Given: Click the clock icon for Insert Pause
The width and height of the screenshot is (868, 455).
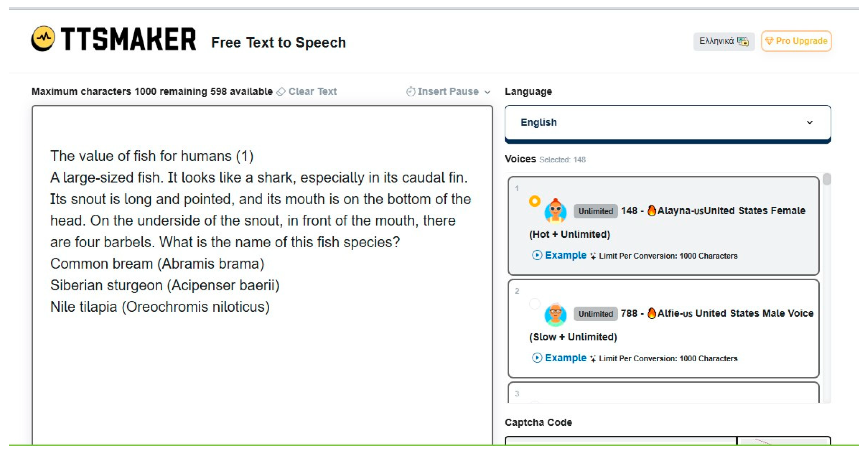Looking at the screenshot, I should click(410, 91).
